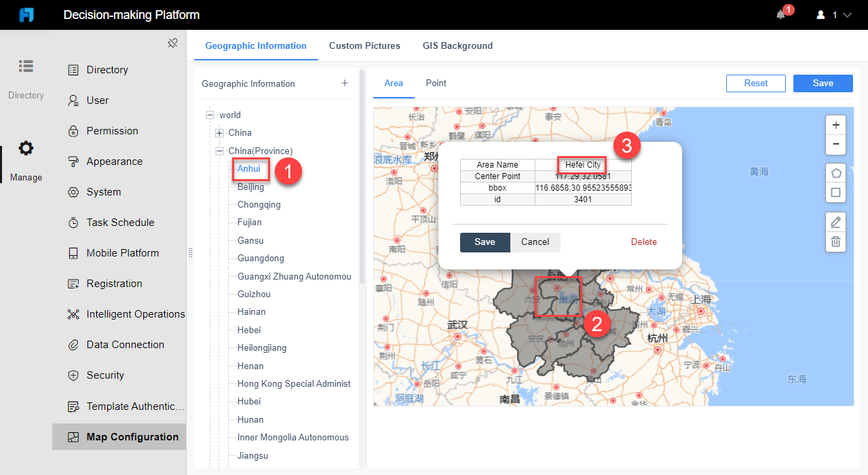Edit the Area Name field Hefei City
This screenshot has width=868, height=475.
(583, 165)
